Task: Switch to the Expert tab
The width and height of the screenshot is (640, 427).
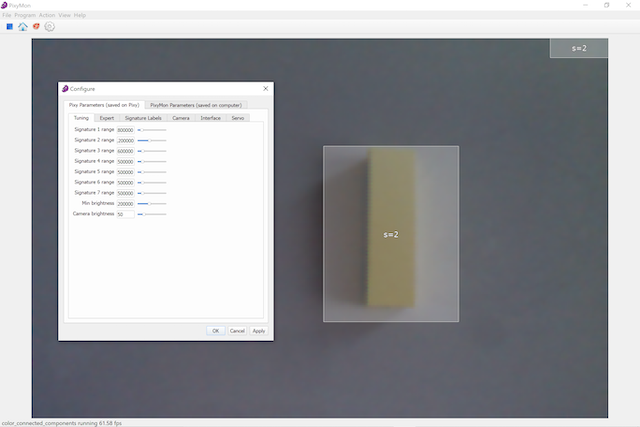Action: tap(107, 118)
